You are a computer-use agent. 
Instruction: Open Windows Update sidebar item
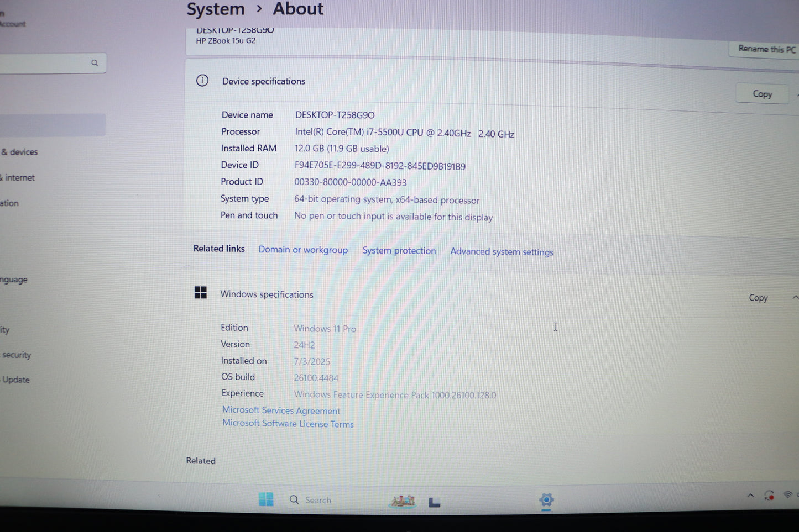15,380
